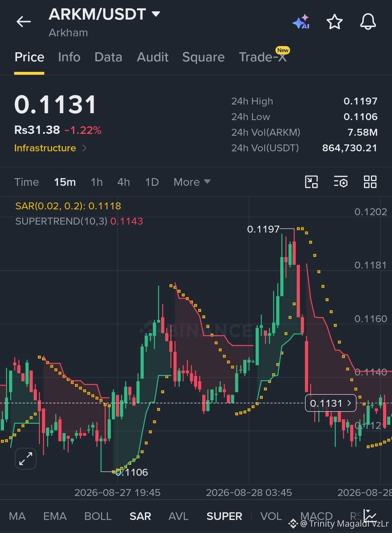
Task: Switch to the Info tab
Action: click(x=69, y=57)
